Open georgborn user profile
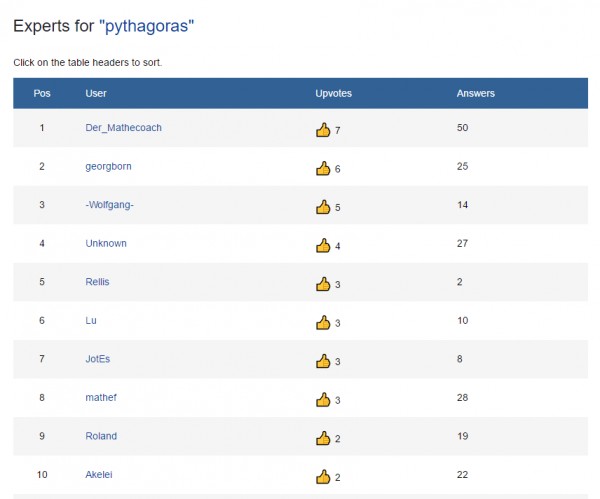The image size is (600, 499). point(108,166)
